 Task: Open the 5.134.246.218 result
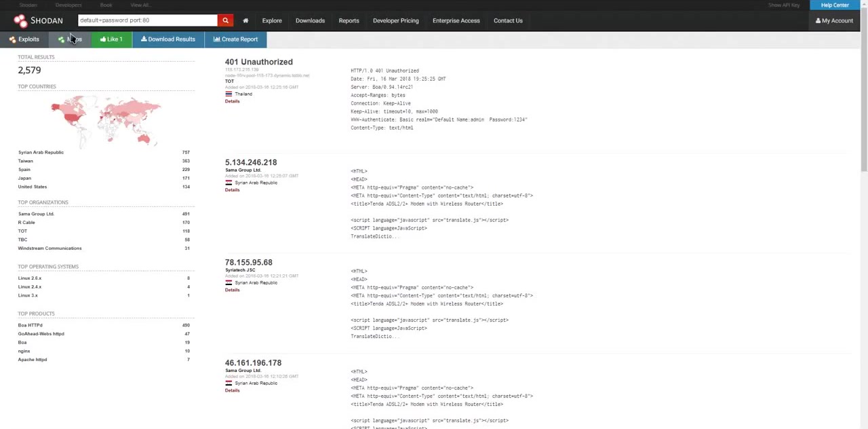point(251,162)
